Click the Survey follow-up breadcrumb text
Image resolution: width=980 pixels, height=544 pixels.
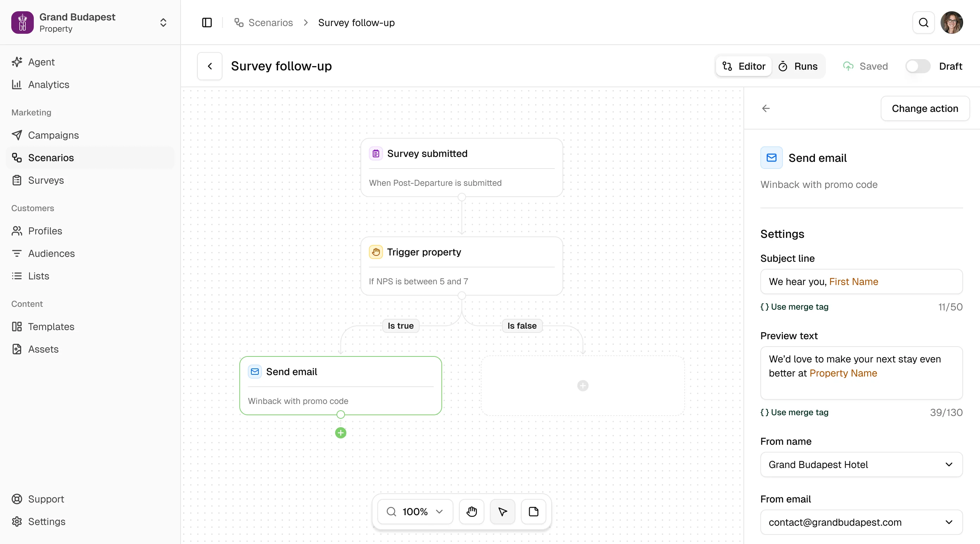point(357,23)
